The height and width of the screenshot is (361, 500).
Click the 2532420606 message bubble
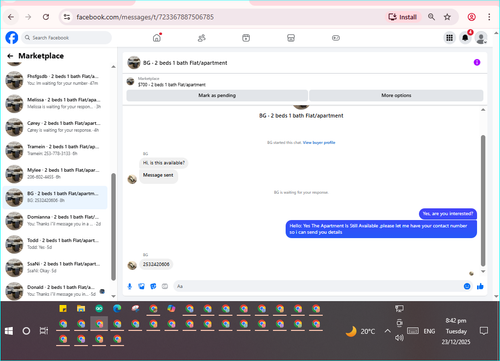tap(156, 264)
